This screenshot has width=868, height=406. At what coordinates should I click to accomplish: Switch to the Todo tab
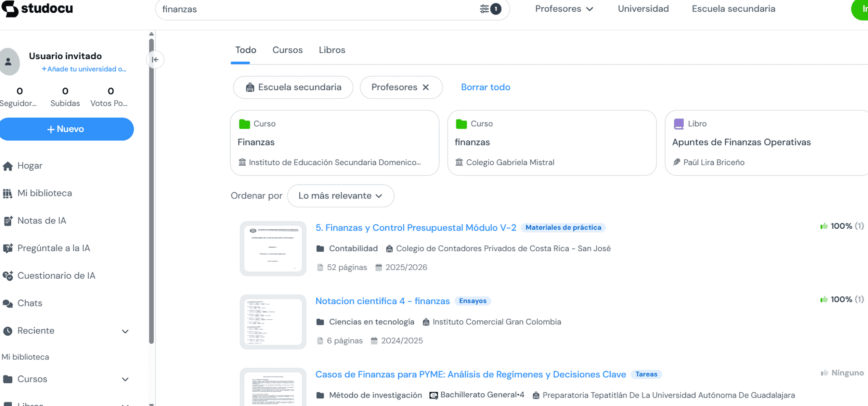coord(246,50)
